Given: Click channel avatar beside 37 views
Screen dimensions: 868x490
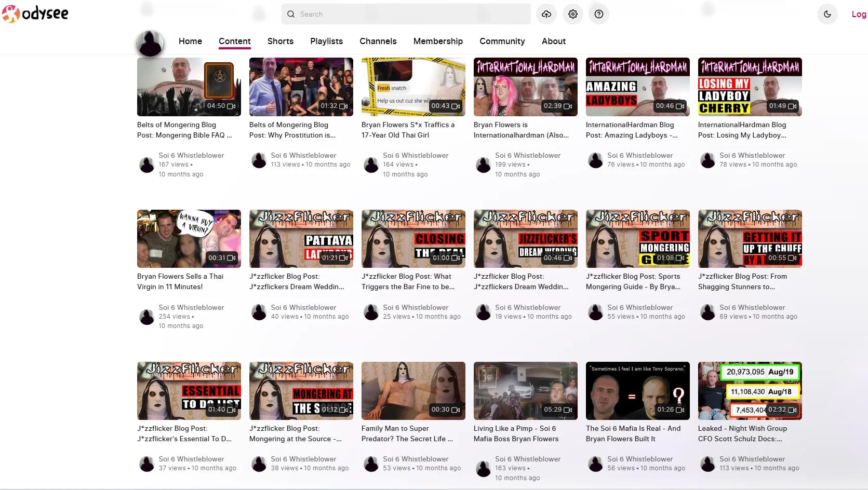Looking at the screenshot, I should pyautogui.click(x=147, y=464).
